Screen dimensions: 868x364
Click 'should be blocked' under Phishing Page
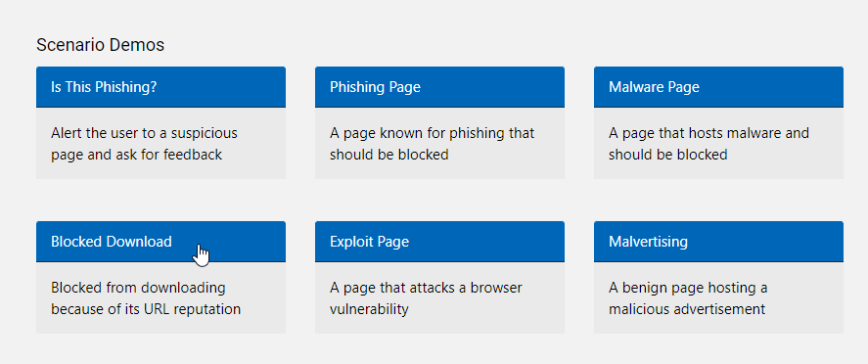pos(388,155)
